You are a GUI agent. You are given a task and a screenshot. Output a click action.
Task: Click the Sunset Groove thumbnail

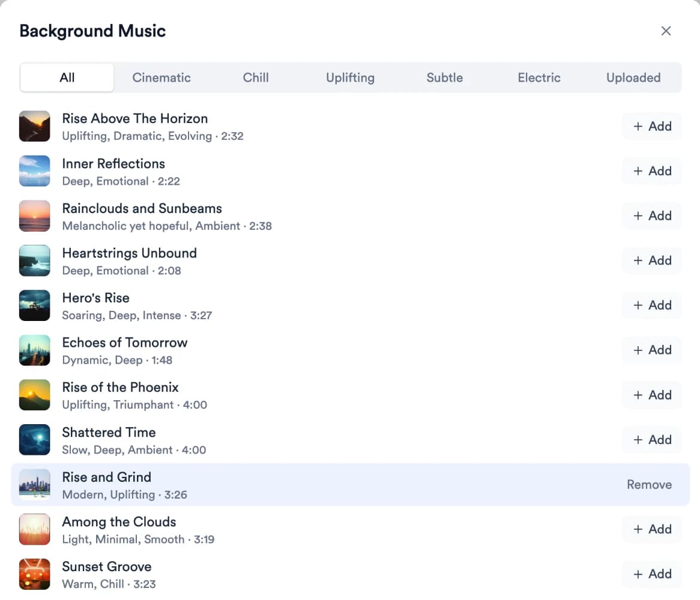point(34,574)
